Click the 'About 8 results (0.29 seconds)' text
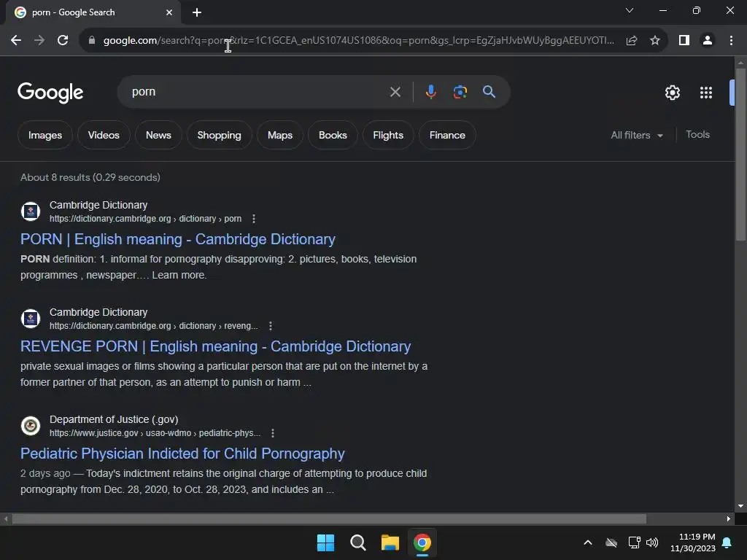Screen dimensions: 747x560 pos(90,177)
